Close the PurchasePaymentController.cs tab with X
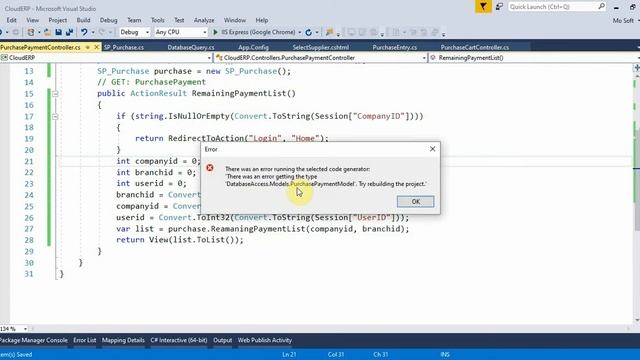The image size is (640, 360). pyautogui.click(x=97, y=47)
